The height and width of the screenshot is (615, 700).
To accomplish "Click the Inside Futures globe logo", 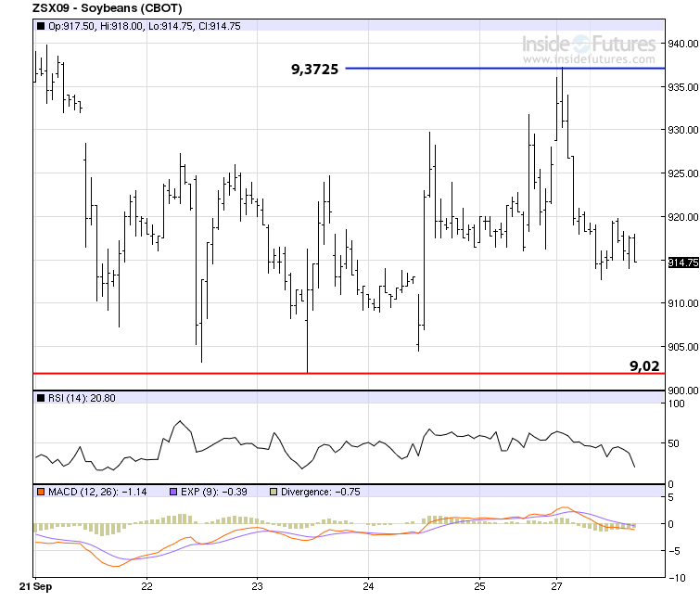I will click(x=579, y=44).
